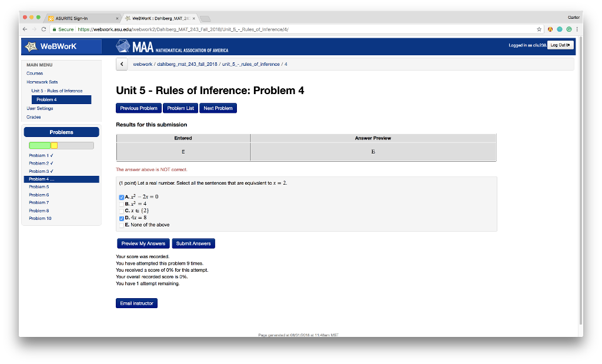Screen dimensions: 602x364
Task: Go up a level with the chevron button
Action: pos(122,64)
